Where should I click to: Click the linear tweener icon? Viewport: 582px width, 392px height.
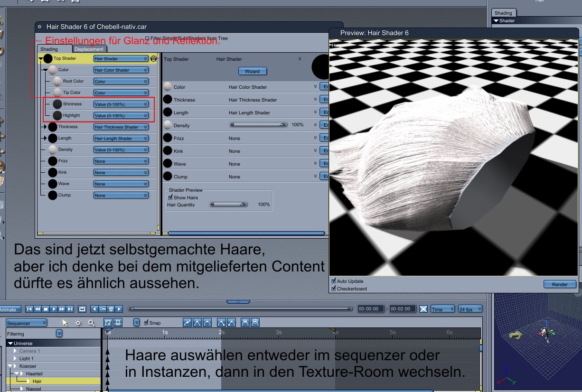187,323
